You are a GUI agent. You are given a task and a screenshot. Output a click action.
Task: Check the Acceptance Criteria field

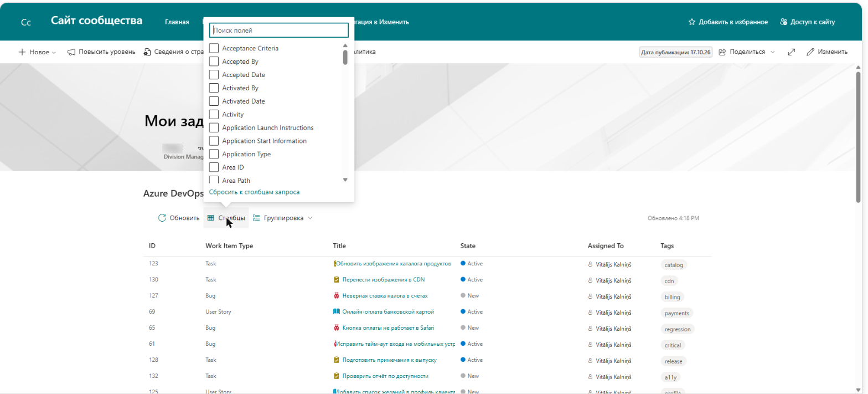tap(214, 48)
